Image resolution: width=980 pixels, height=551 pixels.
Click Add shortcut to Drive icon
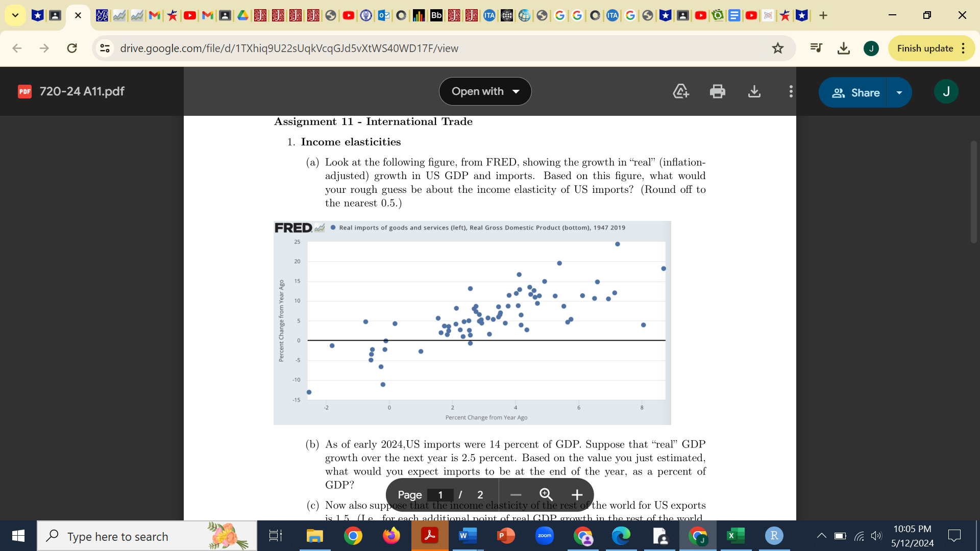pos(681,91)
